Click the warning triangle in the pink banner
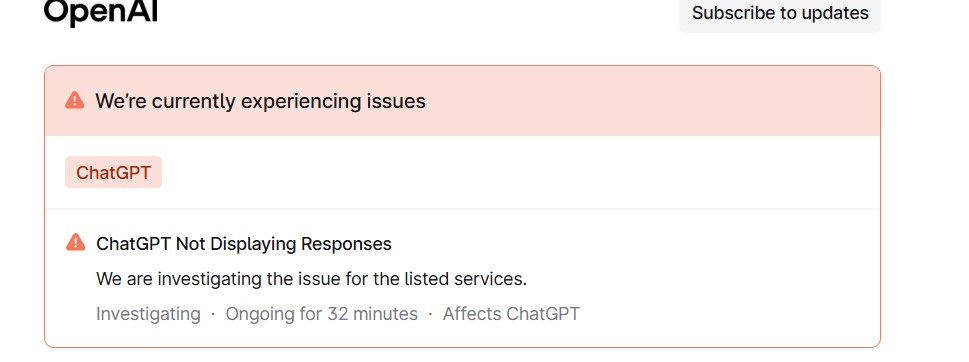This screenshot has width=969, height=362. [75, 100]
